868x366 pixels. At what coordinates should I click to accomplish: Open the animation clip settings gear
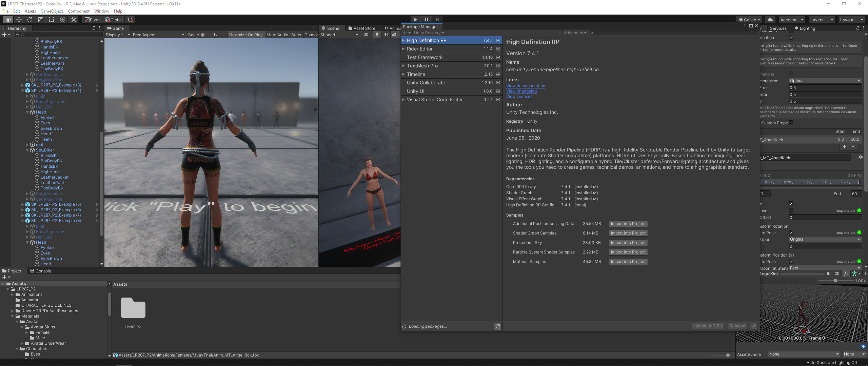861,157
